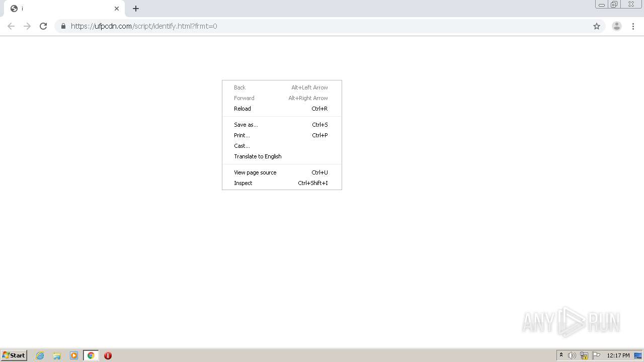Restore down the Chrome window

614,5
